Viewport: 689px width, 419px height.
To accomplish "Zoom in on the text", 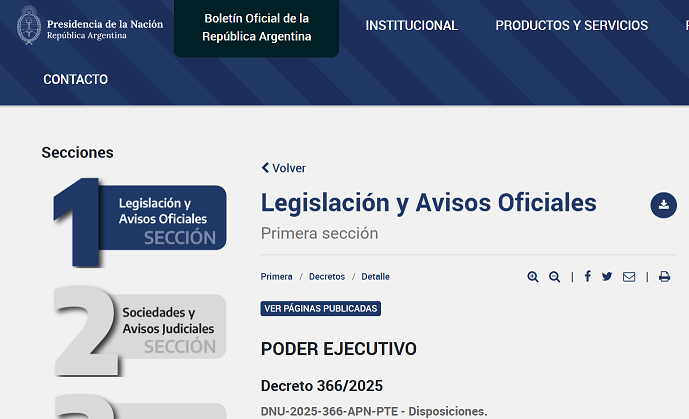I will coord(533,277).
